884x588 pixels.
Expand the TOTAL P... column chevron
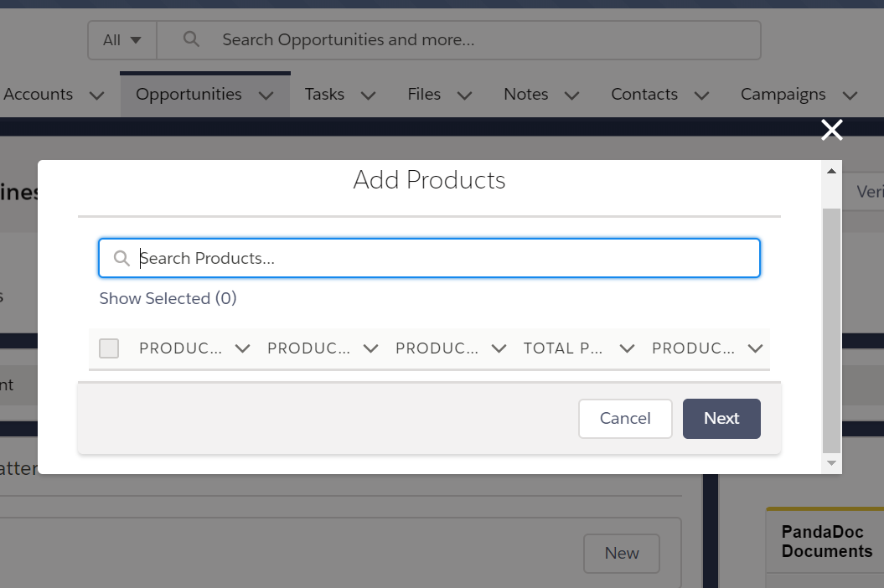(x=627, y=348)
